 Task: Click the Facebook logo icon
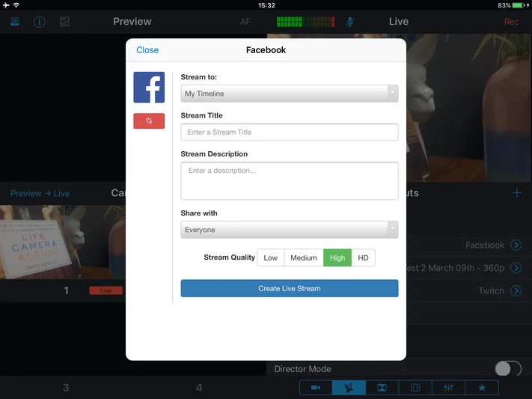point(149,88)
